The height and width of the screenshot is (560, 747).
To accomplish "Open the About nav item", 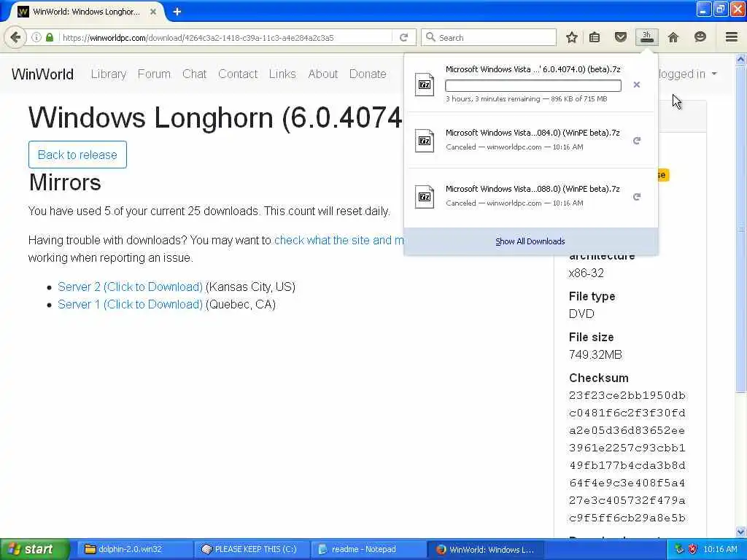I will (x=322, y=74).
